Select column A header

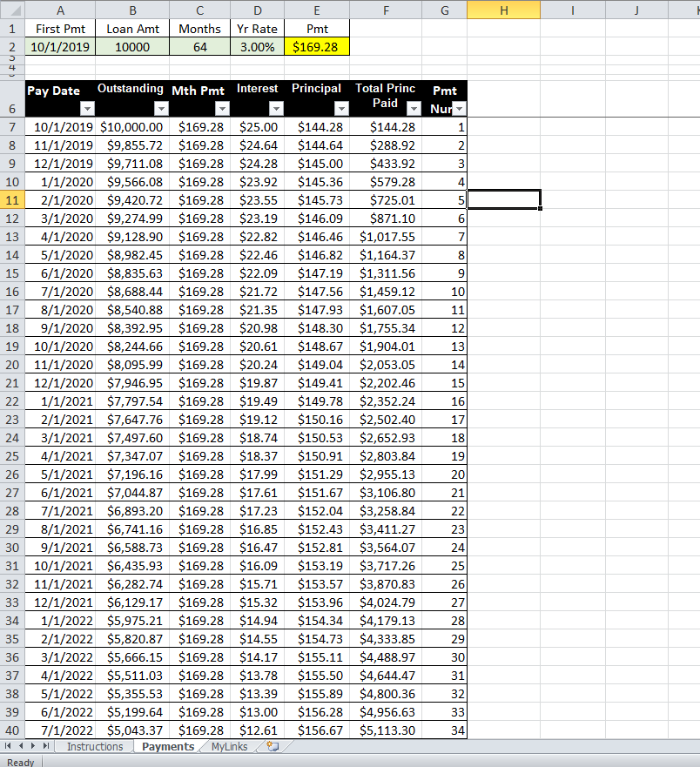[60, 10]
